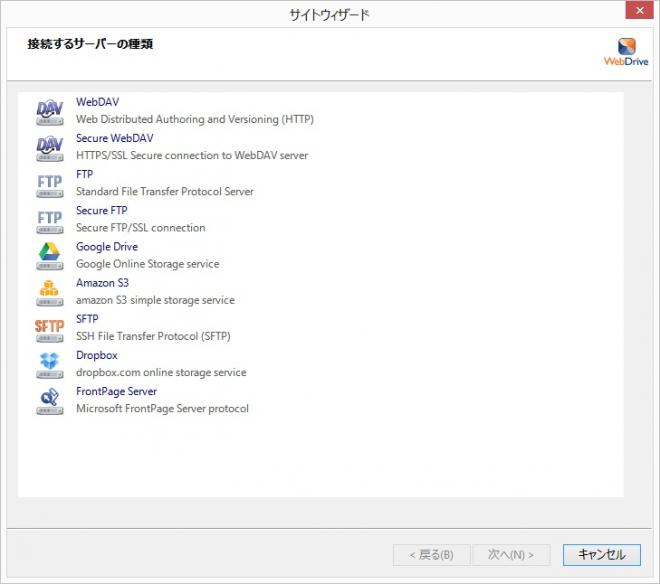Choose the Dropbox title link
This screenshot has height=584, width=660.
(97, 355)
